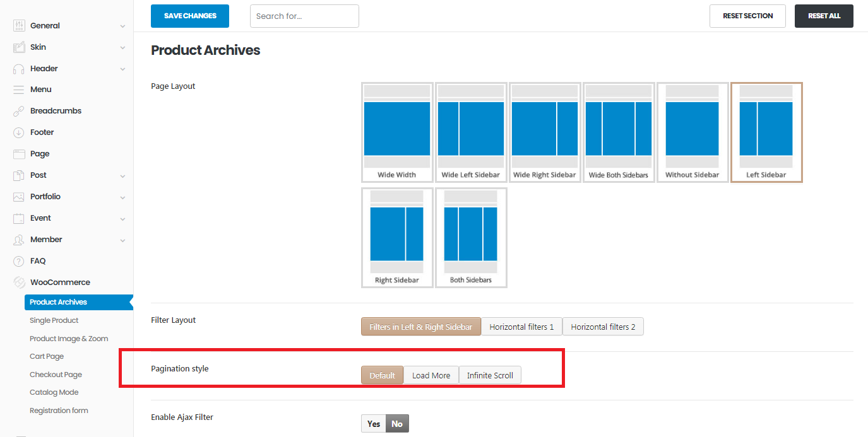Choose the Wide Width page layout

click(x=397, y=132)
